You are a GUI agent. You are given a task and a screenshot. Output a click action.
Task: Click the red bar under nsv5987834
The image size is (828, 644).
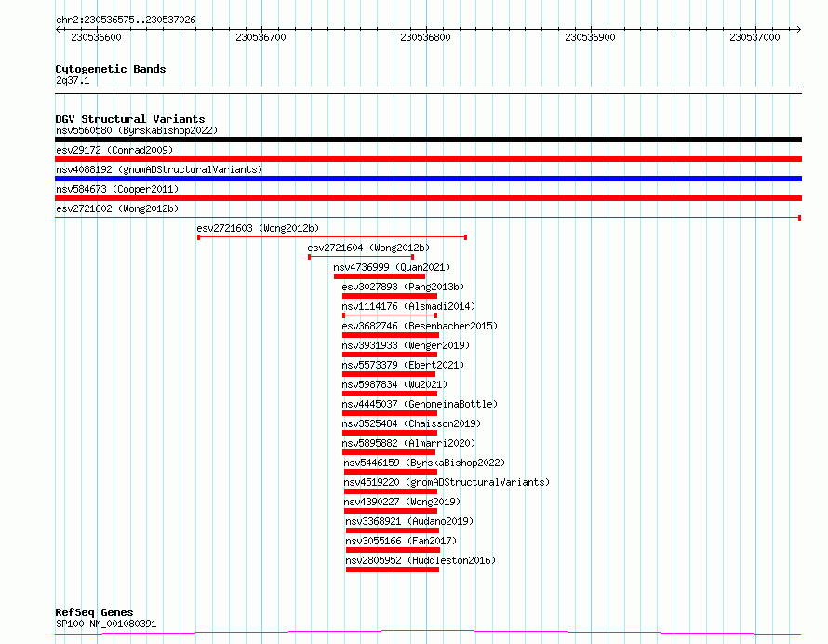tap(390, 394)
